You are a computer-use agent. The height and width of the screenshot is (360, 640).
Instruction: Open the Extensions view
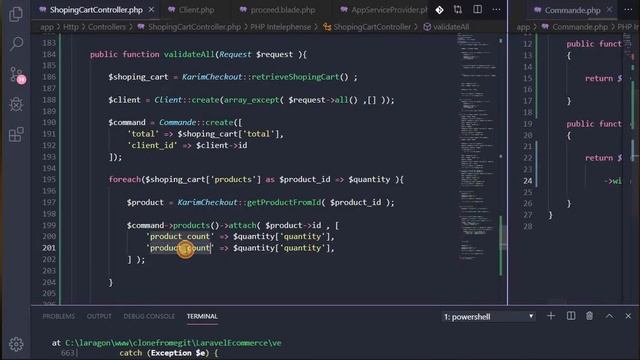tap(16, 134)
